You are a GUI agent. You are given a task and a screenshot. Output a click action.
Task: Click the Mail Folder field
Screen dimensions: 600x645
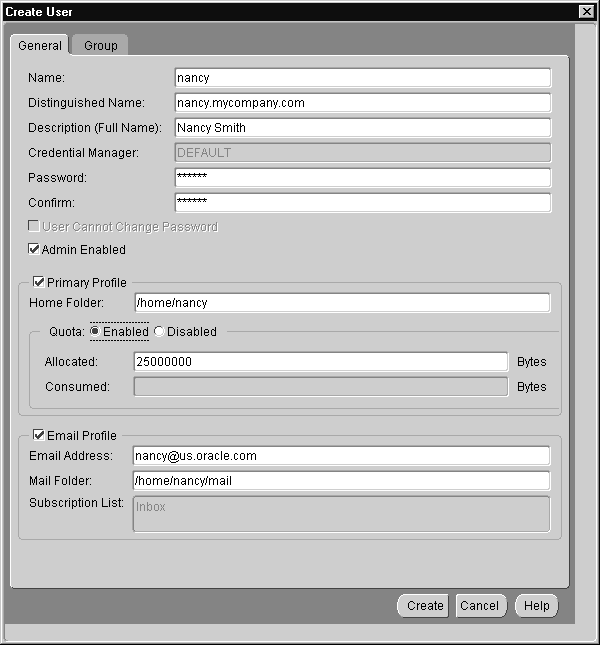click(x=341, y=481)
